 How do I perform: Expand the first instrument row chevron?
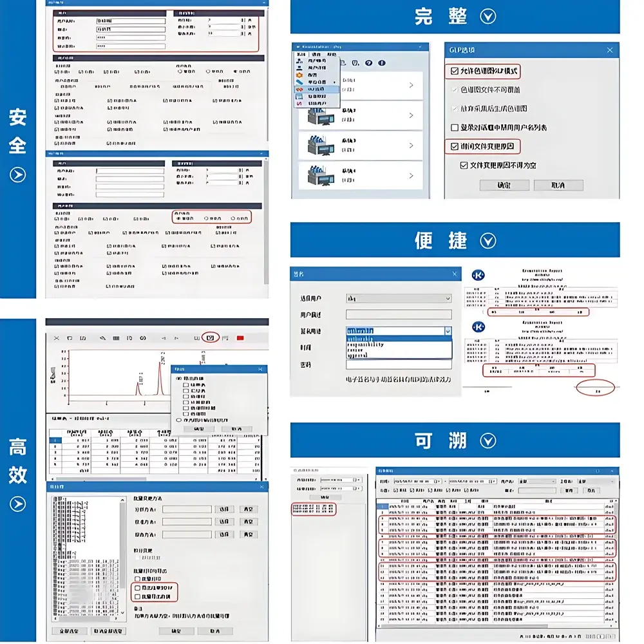pyautogui.click(x=412, y=85)
